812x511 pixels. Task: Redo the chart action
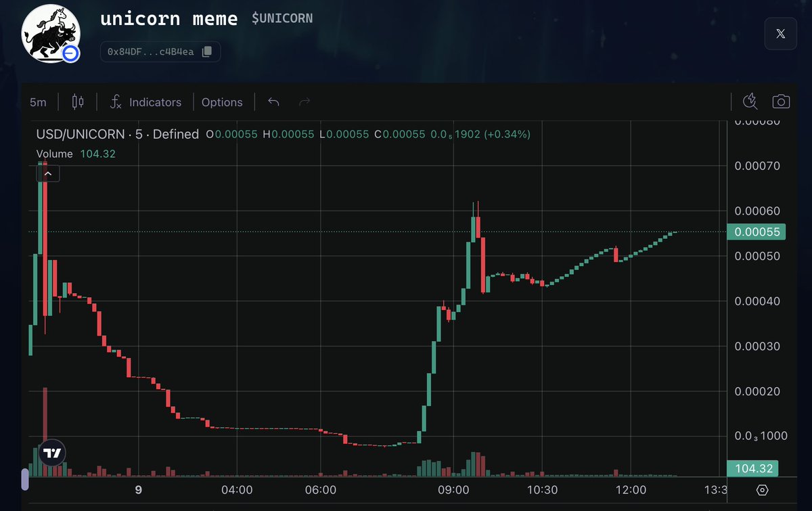point(304,102)
